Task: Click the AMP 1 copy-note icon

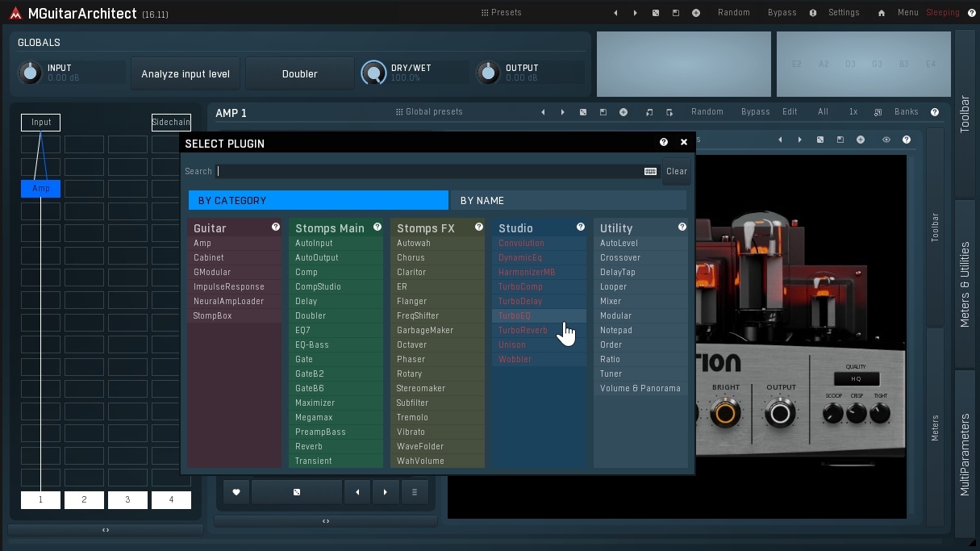Action: (649, 112)
